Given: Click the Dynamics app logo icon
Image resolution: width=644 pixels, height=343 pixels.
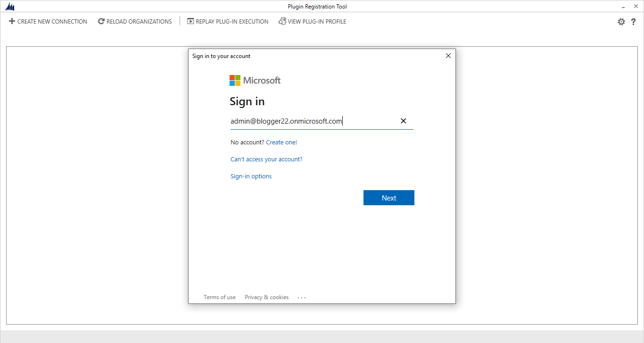Looking at the screenshot, I should point(9,7).
